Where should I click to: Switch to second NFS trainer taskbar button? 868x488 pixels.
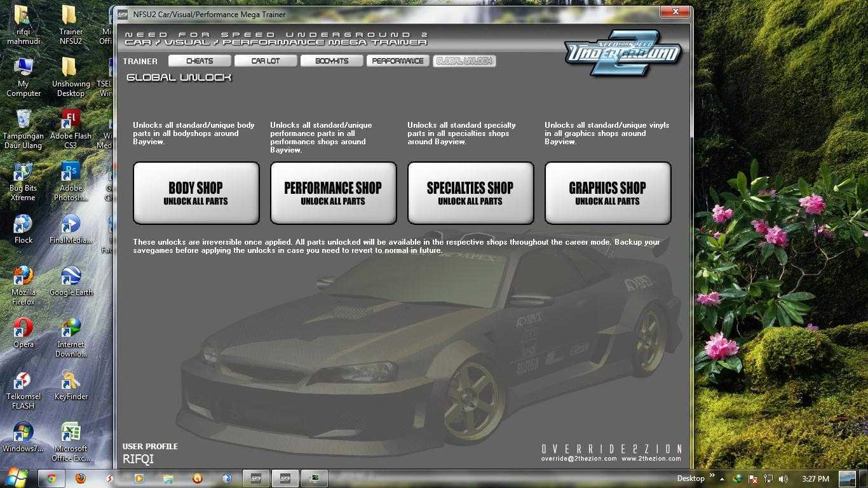285,478
